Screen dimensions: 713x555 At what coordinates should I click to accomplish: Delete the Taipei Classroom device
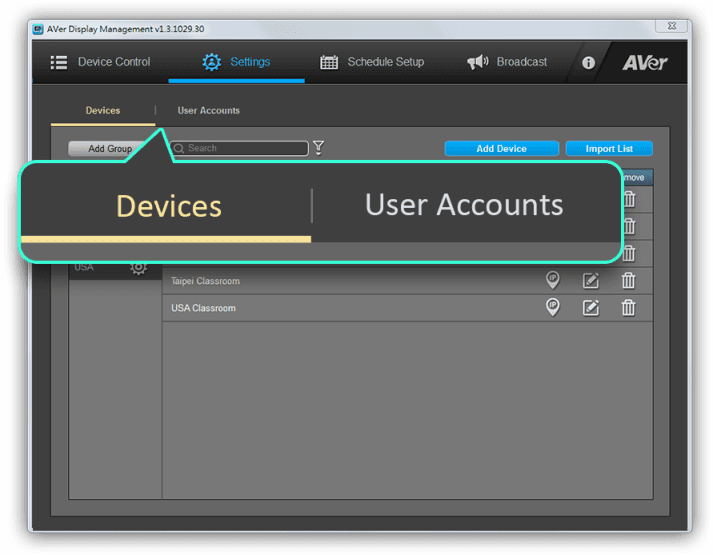click(628, 281)
